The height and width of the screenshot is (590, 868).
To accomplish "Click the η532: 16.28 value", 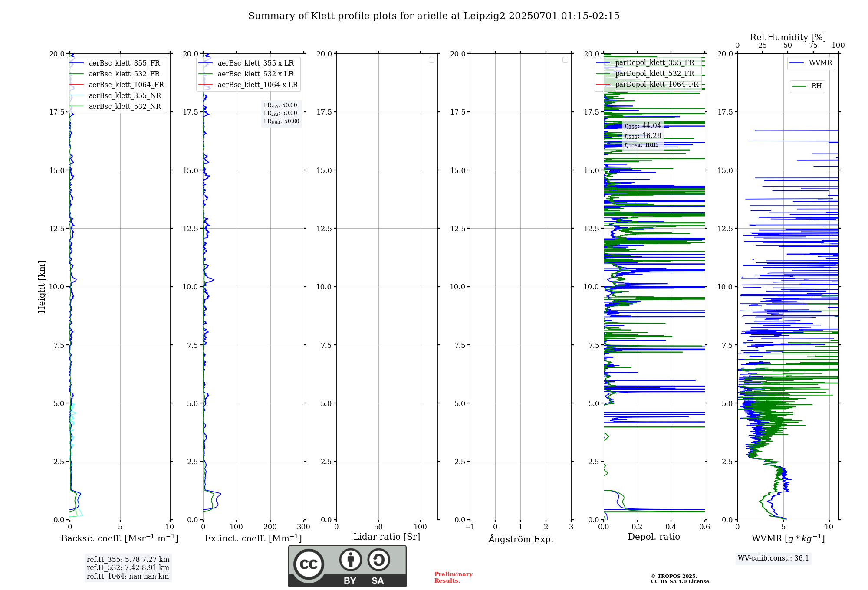I will (643, 136).
